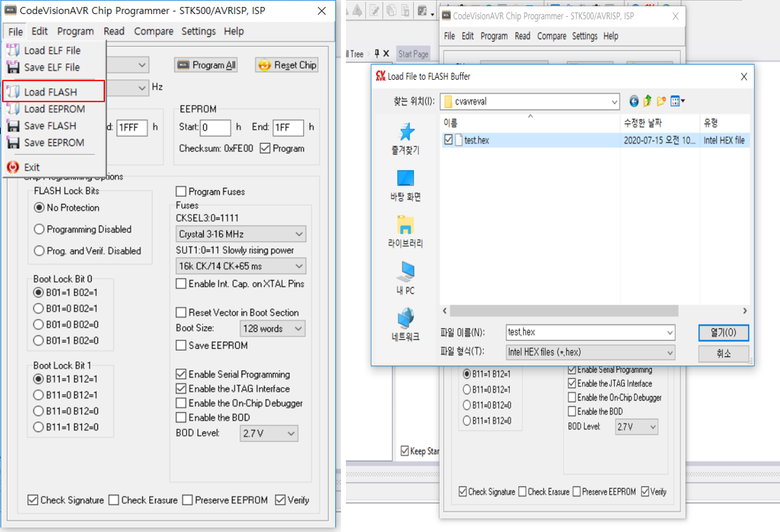Open the Edit menu in left window
Image resolution: width=780 pixels, height=532 pixels.
[40, 31]
